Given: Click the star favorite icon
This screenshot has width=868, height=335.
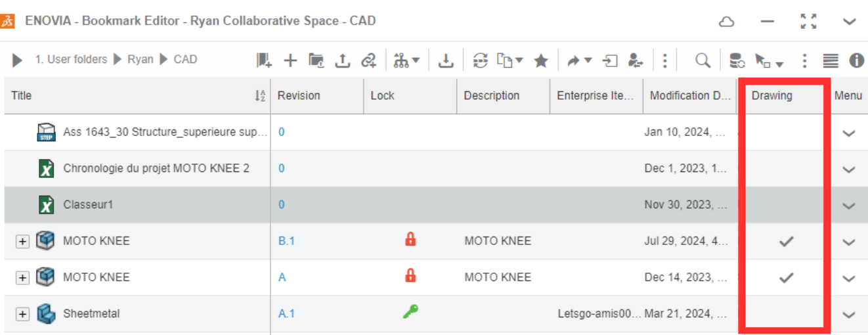Looking at the screenshot, I should point(540,60).
